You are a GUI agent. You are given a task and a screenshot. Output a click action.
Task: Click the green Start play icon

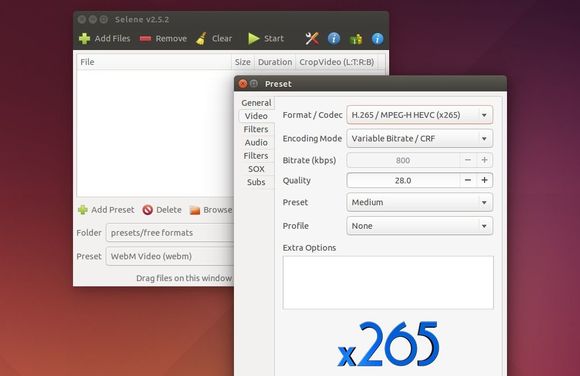pos(253,38)
